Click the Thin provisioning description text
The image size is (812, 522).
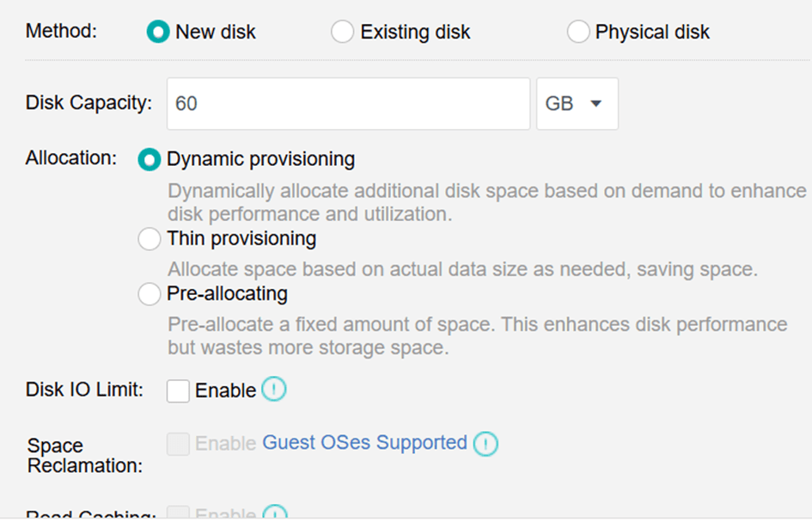(462, 270)
